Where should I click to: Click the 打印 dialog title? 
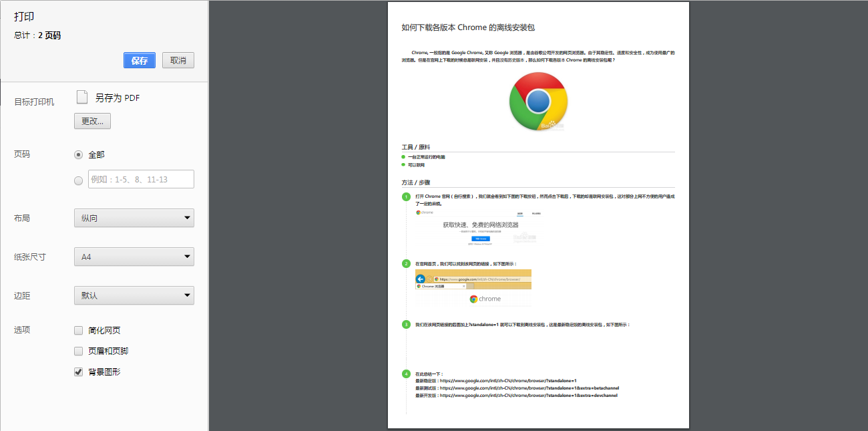(x=24, y=17)
